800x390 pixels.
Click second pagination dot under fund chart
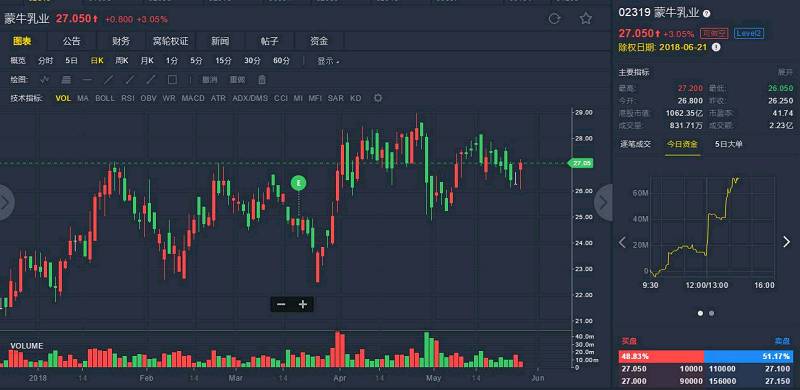pyautogui.click(x=712, y=313)
